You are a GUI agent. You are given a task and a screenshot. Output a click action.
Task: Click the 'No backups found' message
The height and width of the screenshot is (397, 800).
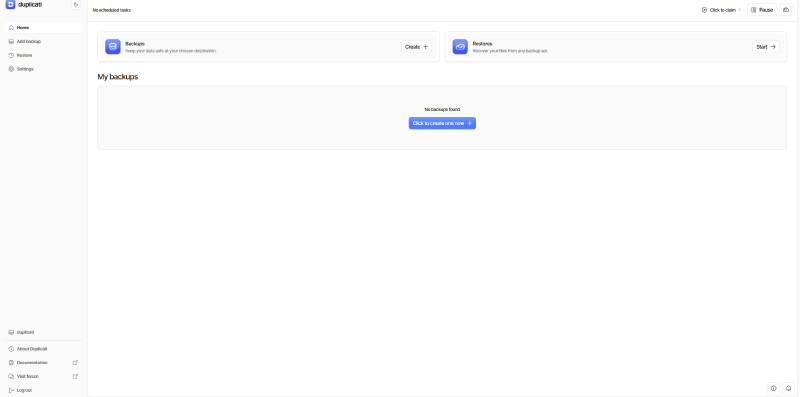442,109
